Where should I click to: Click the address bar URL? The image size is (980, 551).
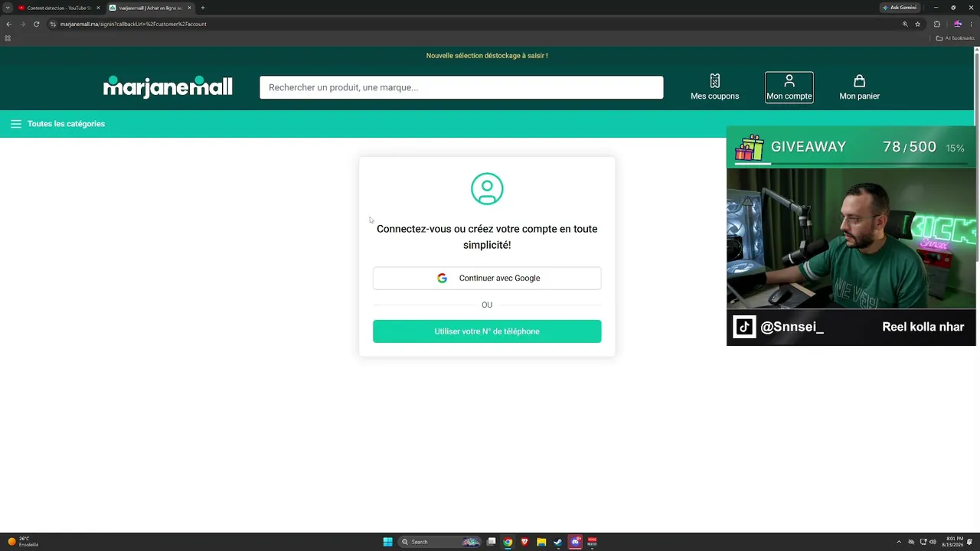tap(133, 24)
